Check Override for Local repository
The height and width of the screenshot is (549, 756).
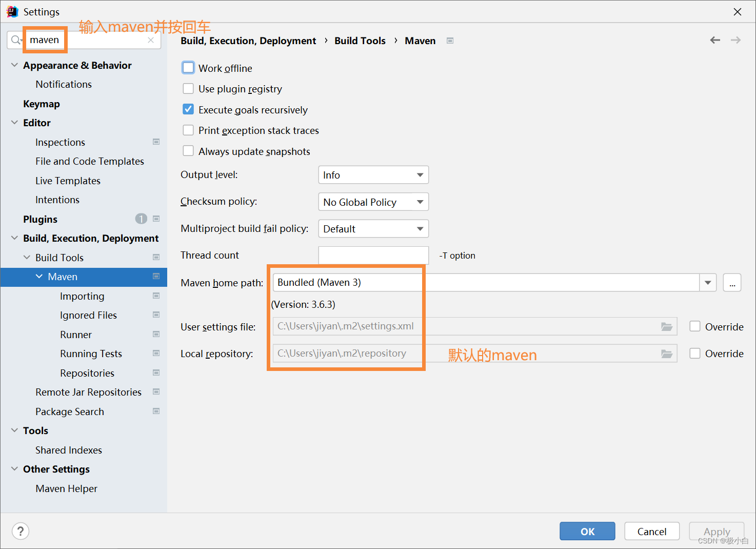tap(695, 353)
